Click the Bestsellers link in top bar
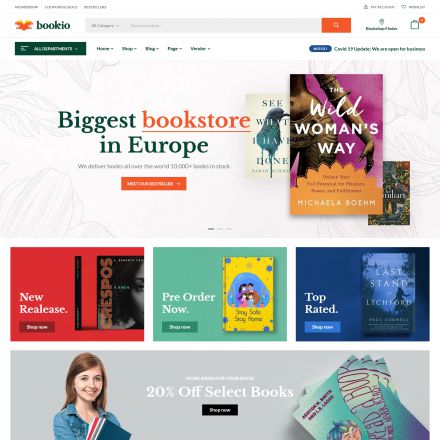The image size is (440, 440). pyautogui.click(x=95, y=7)
